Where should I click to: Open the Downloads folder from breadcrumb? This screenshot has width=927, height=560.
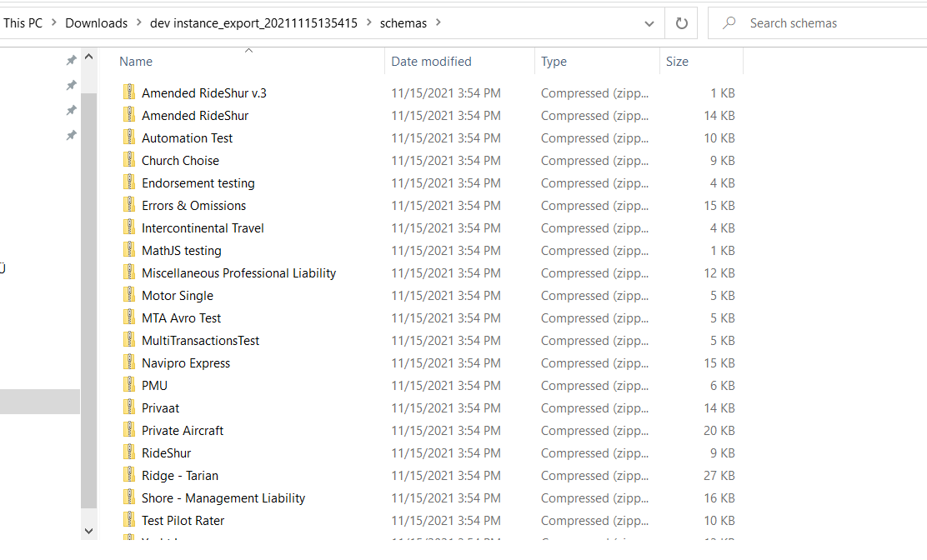(x=95, y=22)
